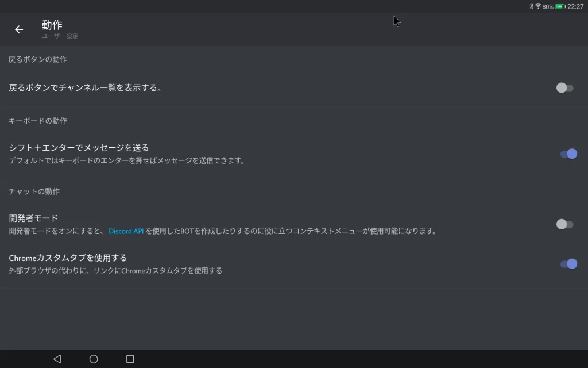Turn on the 開発者モード switch
This screenshot has height=368, width=588.
tap(564, 224)
